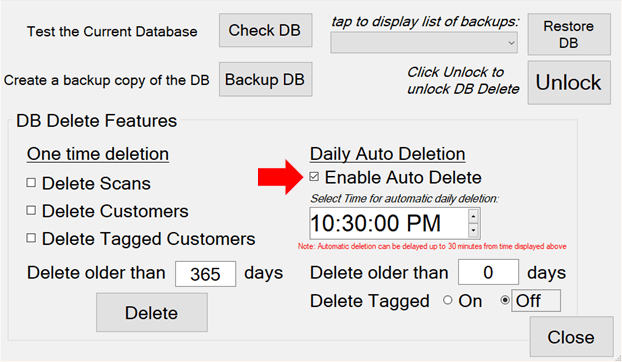The height and width of the screenshot is (362, 622).
Task: Click the auto deletion days field showing 0
Action: tap(488, 272)
